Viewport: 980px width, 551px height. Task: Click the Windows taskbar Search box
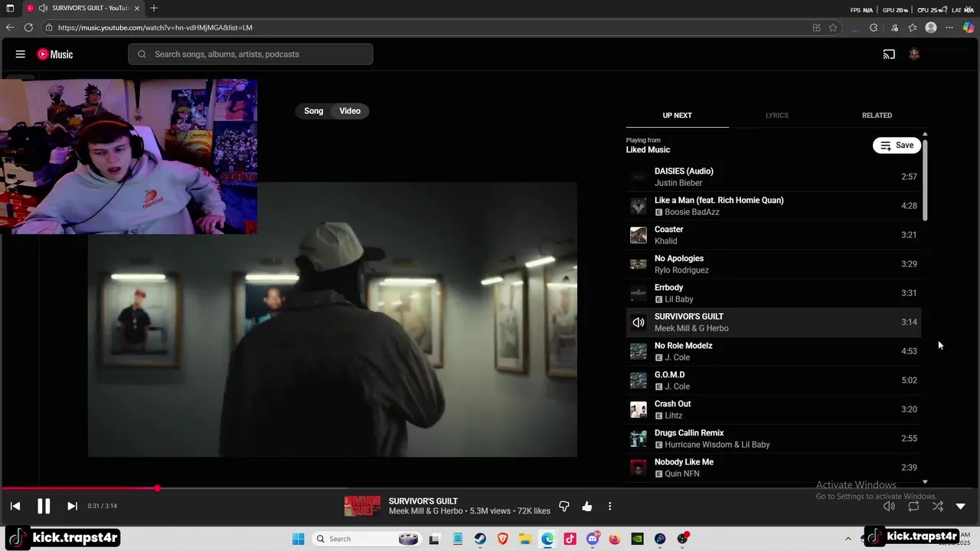click(x=366, y=539)
